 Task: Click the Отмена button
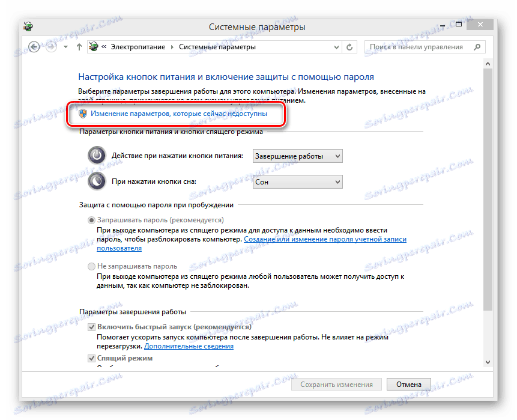[x=408, y=385]
